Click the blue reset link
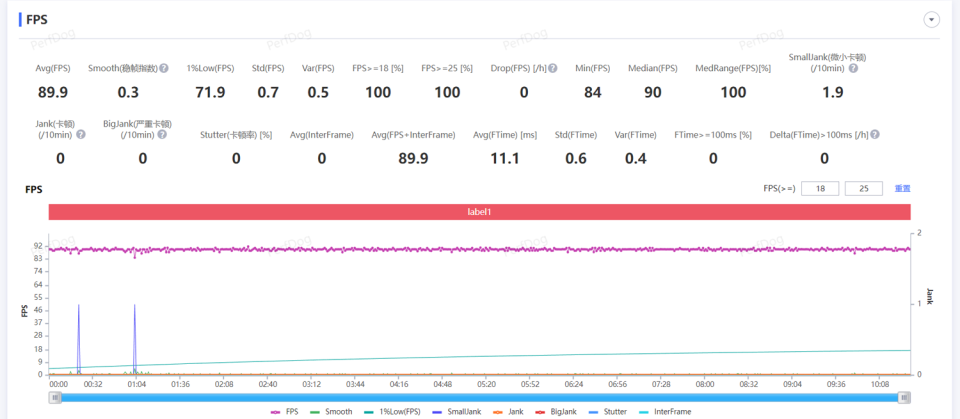The image size is (960, 419). (x=902, y=189)
